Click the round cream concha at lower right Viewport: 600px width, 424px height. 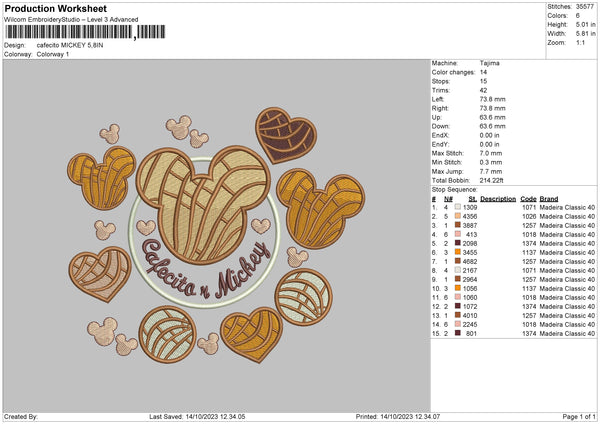pyautogui.click(x=303, y=297)
